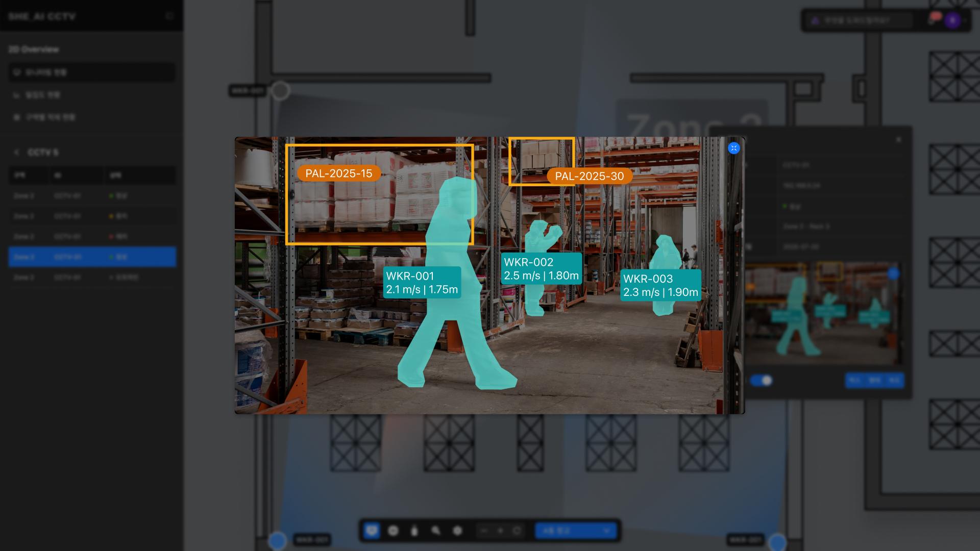Open the blue dropdown in bottom toolbar
The width and height of the screenshot is (980, 551).
click(576, 531)
